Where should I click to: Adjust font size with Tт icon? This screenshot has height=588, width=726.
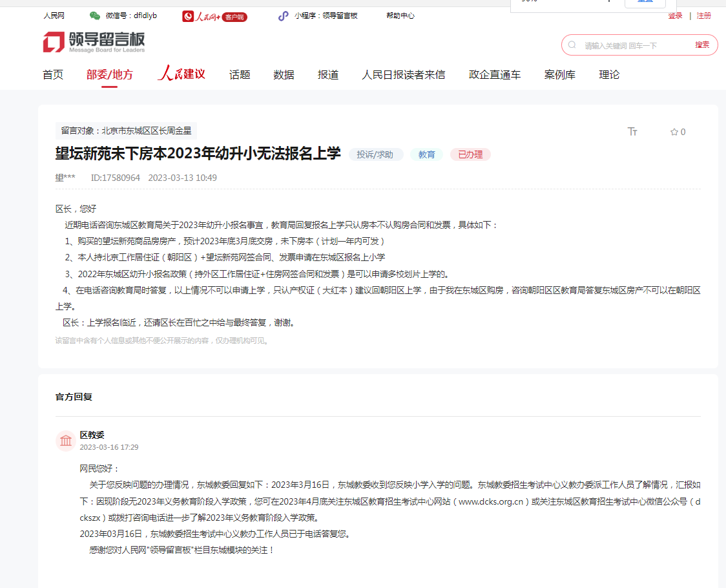632,132
